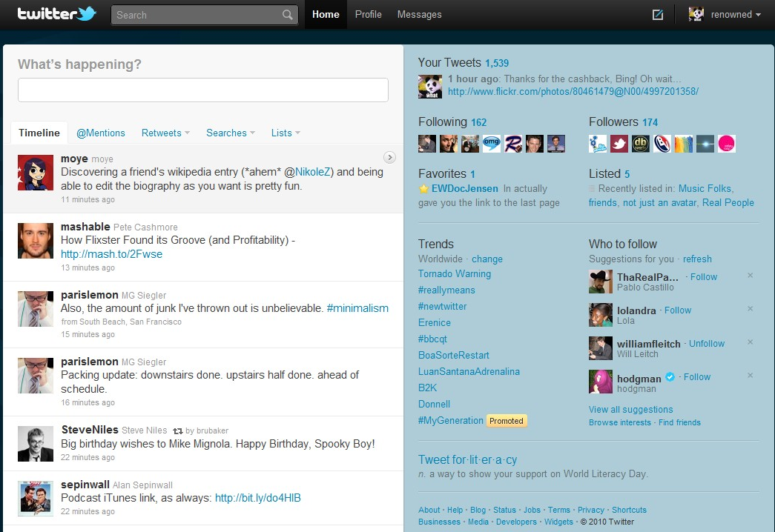The width and height of the screenshot is (775, 532).
Task: Click hodgman's avatar in Who to follow
Action: [601, 382]
